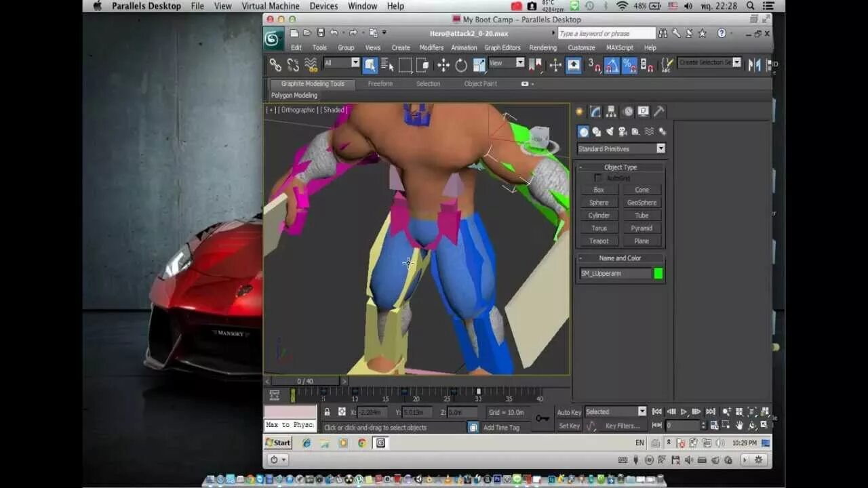Activate the Select Object tool
Screen dimensions: 868x488
[x=370, y=65]
